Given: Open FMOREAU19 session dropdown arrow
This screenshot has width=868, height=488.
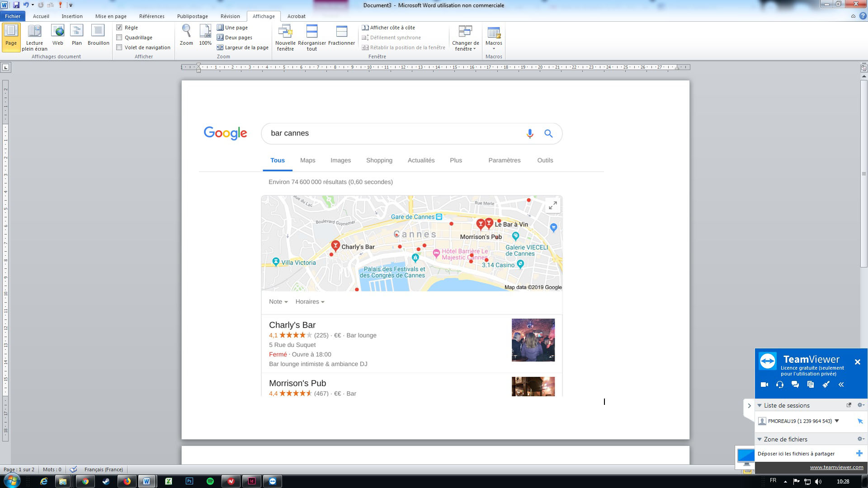Looking at the screenshot, I should tap(837, 421).
